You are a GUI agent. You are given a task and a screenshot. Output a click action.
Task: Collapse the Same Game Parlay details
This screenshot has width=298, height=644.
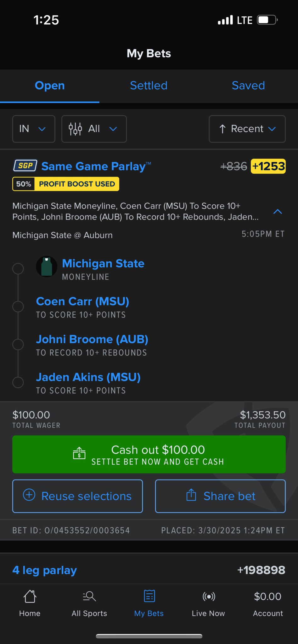[278, 212]
